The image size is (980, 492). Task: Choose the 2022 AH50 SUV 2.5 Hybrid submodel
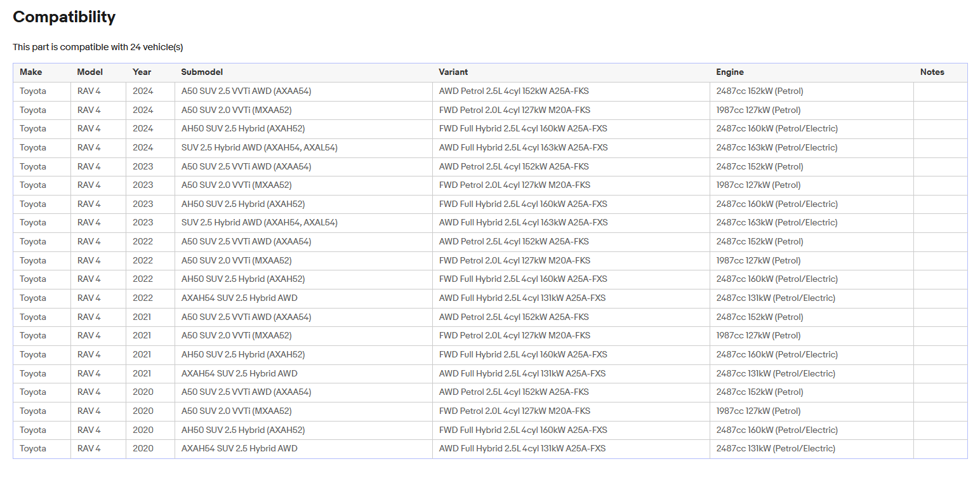coord(303,279)
